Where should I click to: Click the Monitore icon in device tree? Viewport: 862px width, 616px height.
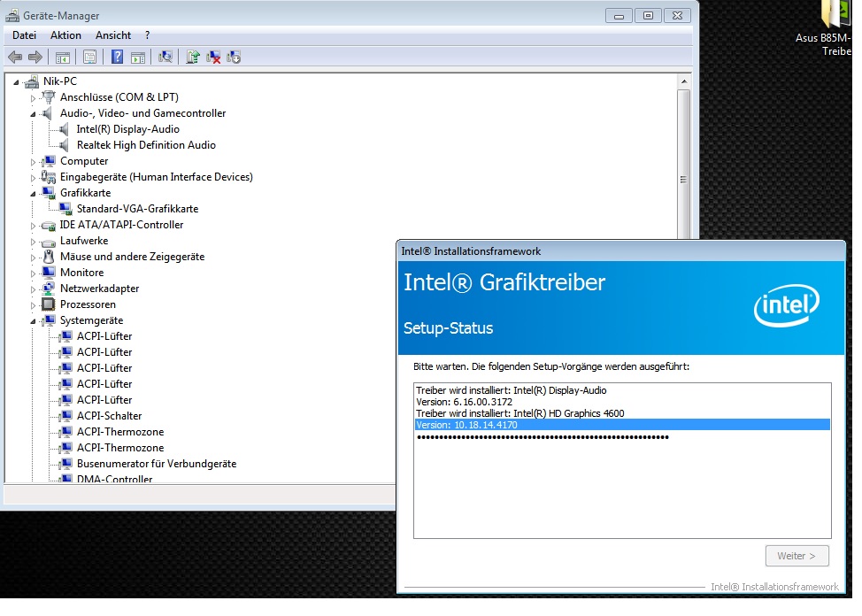click(x=49, y=273)
